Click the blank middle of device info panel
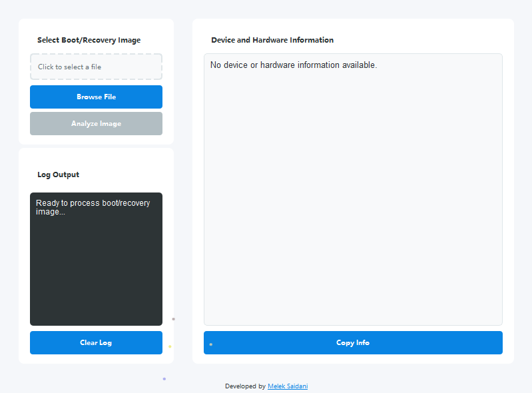Screen dimensions: 532x393 click(353, 193)
